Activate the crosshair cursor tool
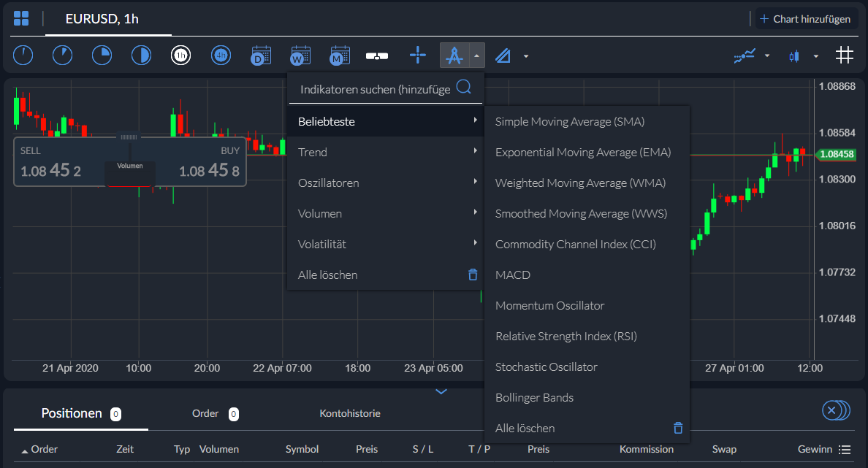The height and width of the screenshot is (468, 868). (x=418, y=55)
